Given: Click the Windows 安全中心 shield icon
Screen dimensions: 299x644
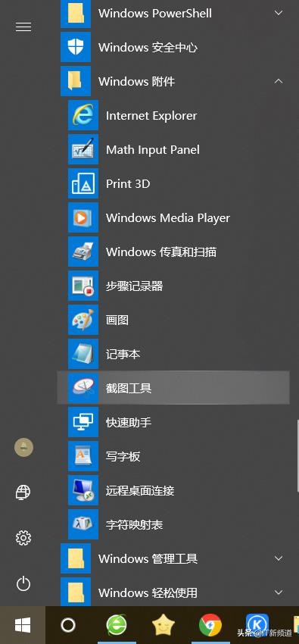Looking at the screenshot, I should click(x=76, y=47).
